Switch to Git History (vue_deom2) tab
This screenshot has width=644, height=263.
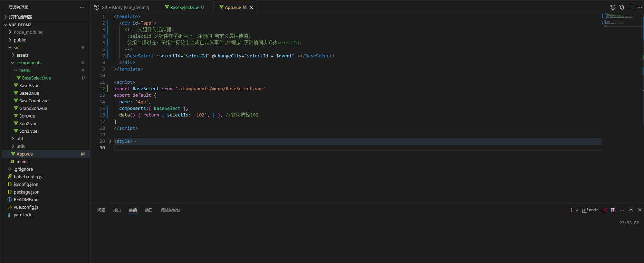(125, 7)
